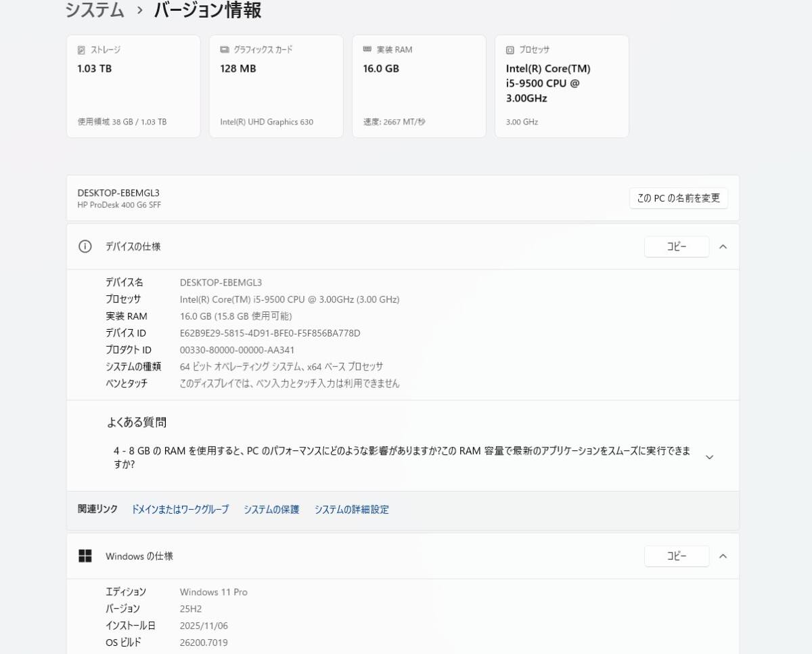The image size is (812, 654).
Task: Collapse the Windows の仕様 section chevron
Action: point(723,556)
